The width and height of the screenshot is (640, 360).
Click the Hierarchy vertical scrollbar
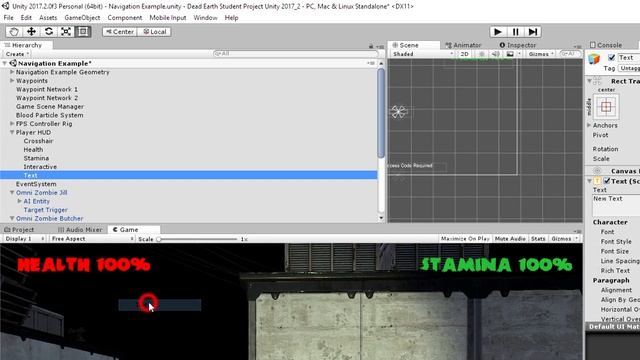[381, 112]
